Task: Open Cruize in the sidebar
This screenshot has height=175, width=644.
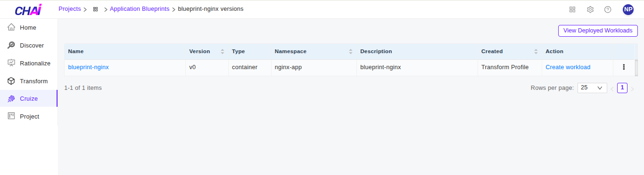Action: 29,99
